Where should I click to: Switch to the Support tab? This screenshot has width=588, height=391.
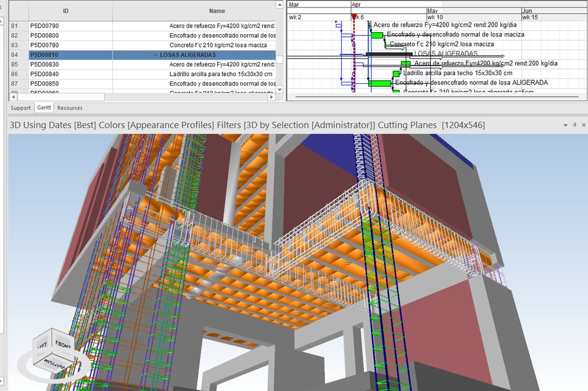click(21, 108)
